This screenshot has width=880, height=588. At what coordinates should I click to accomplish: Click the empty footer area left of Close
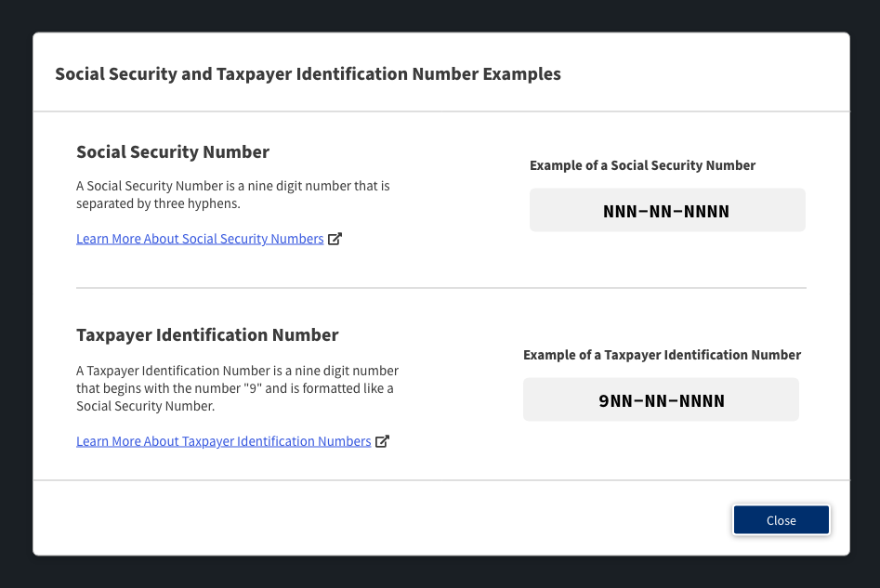click(372, 520)
